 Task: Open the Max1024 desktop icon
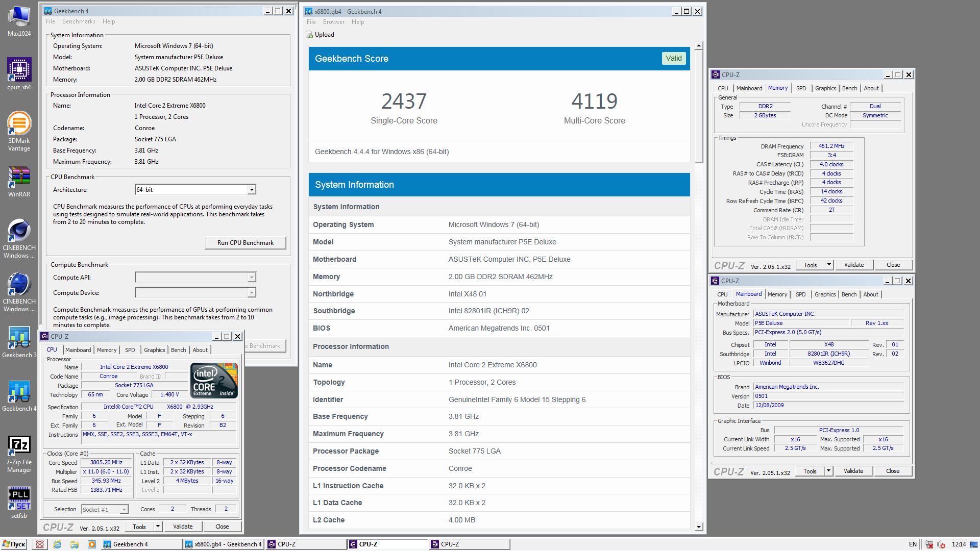[x=19, y=20]
